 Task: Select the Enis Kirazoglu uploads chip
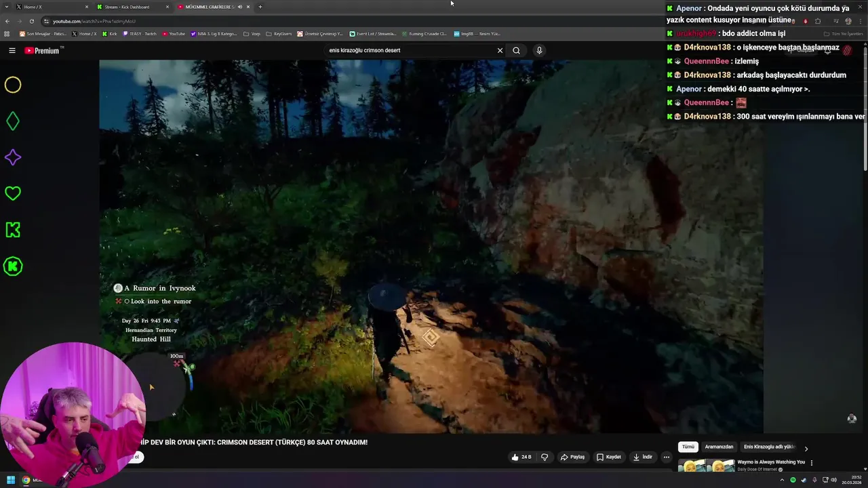(x=769, y=447)
